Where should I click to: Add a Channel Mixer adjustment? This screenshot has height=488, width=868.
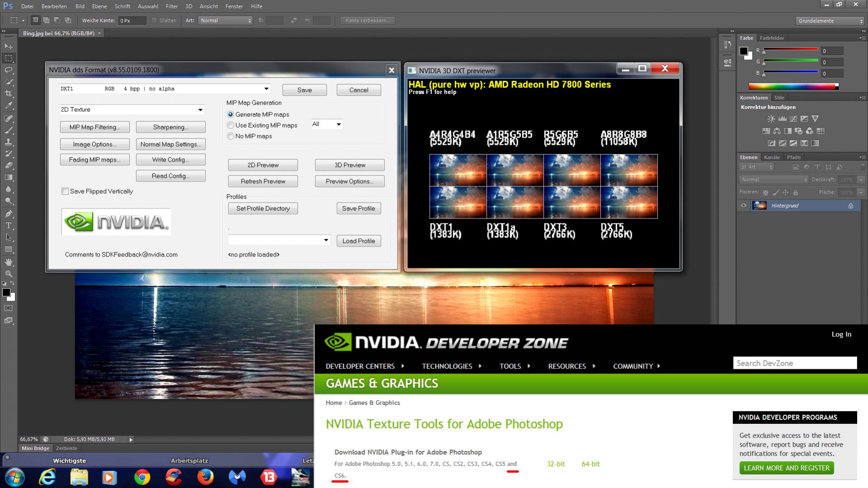809,131
